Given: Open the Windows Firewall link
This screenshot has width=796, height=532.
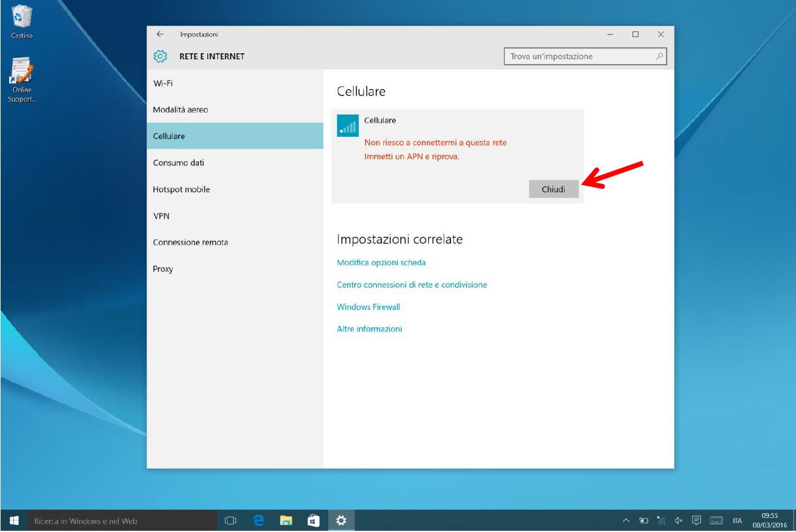Looking at the screenshot, I should 368,307.
